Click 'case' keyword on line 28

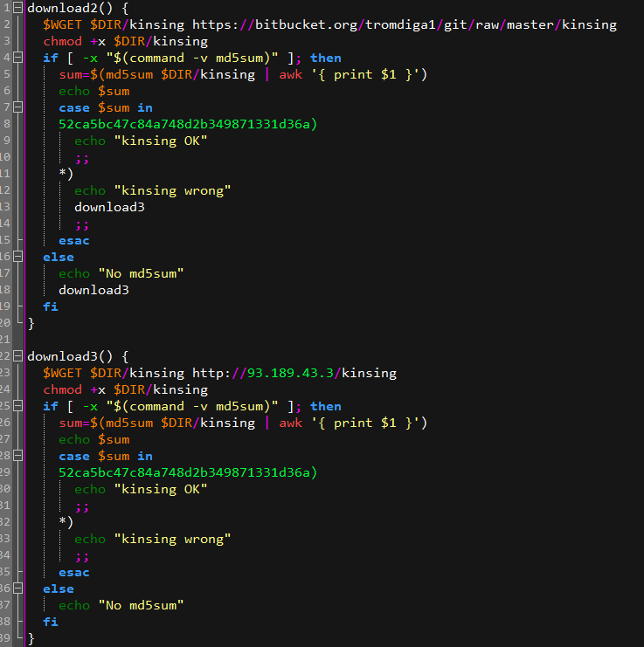point(74,457)
